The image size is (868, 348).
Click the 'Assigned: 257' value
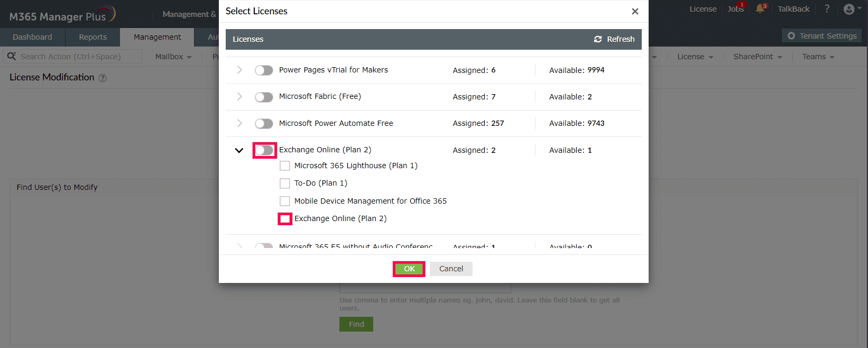tap(478, 123)
